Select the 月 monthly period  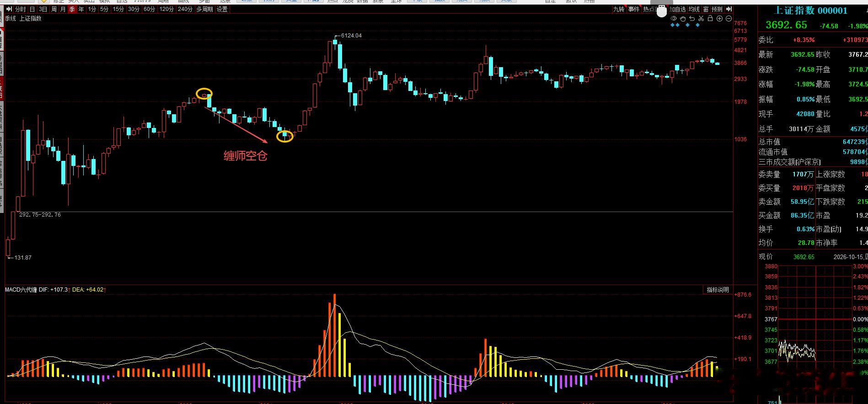click(x=63, y=9)
